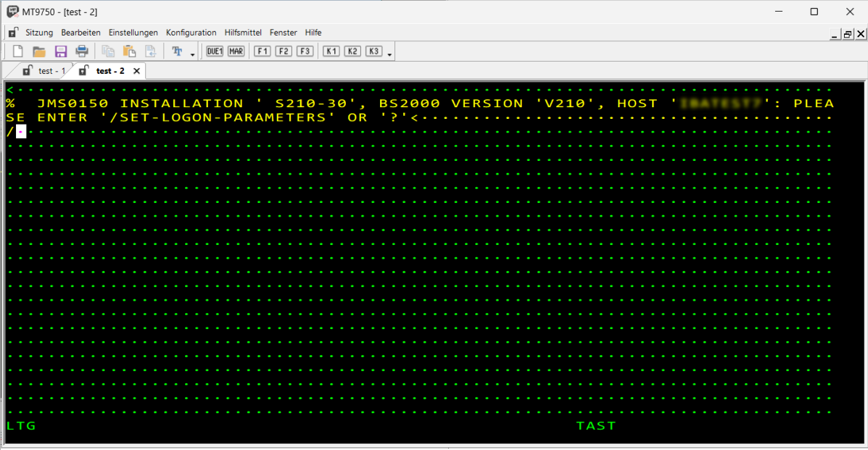Open the Konfiguration menu
Screen dimensions: 868x450
pyautogui.click(x=191, y=33)
